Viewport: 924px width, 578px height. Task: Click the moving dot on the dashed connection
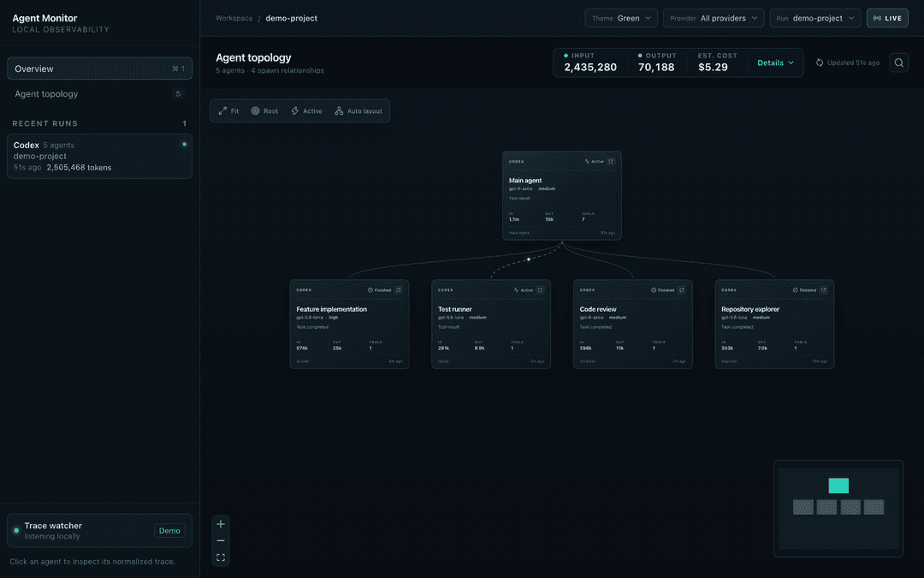click(529, 259)
